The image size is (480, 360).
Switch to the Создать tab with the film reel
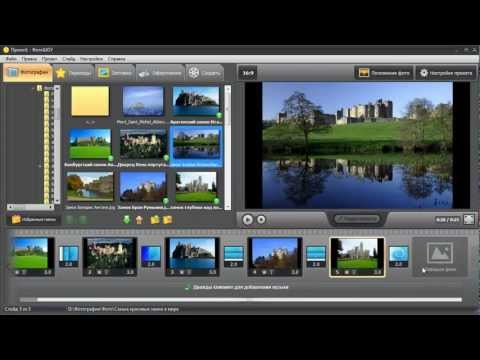coord(205,73)
